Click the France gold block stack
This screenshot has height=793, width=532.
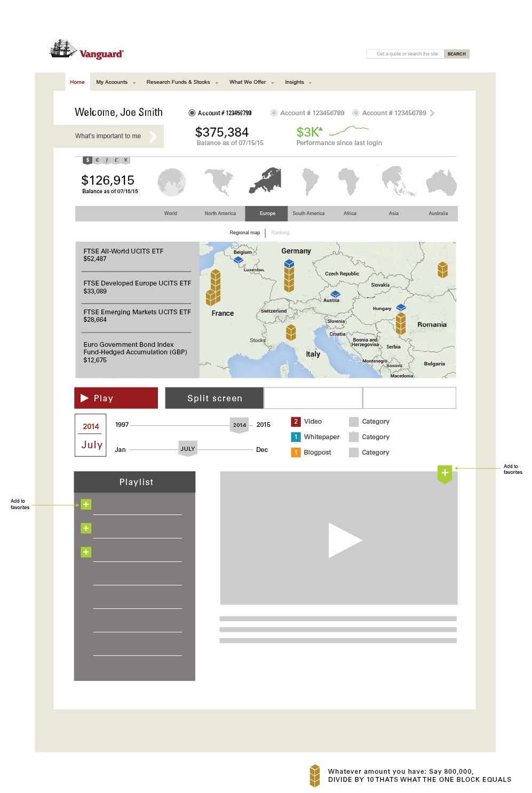tap(214, 287)
